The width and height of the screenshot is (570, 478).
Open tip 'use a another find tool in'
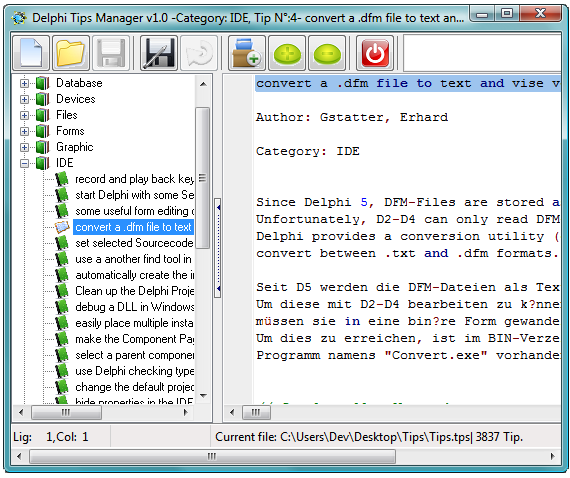click(133, 259)
